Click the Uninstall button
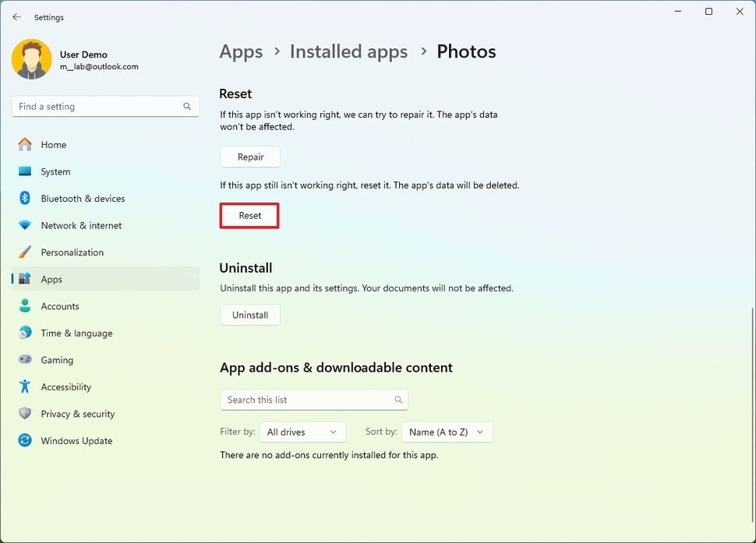This screenshot has width=756, height=543. pyautogui.click(x=250, y=315)
